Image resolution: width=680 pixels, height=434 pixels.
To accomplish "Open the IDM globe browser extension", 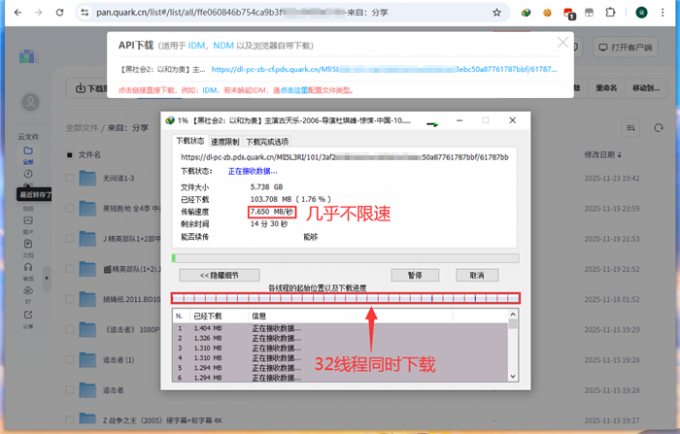I will point(526,13).
